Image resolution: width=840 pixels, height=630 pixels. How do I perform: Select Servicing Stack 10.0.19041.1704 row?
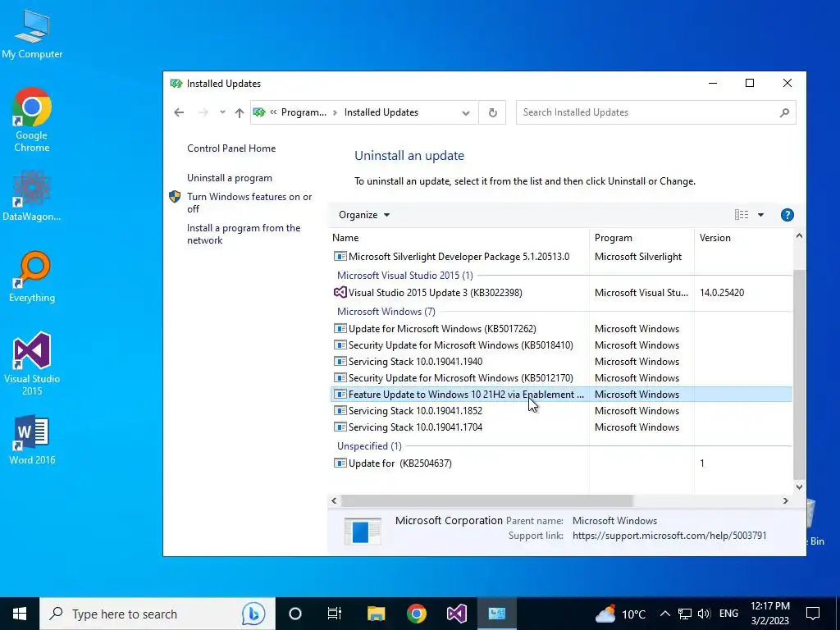(561, 427)
